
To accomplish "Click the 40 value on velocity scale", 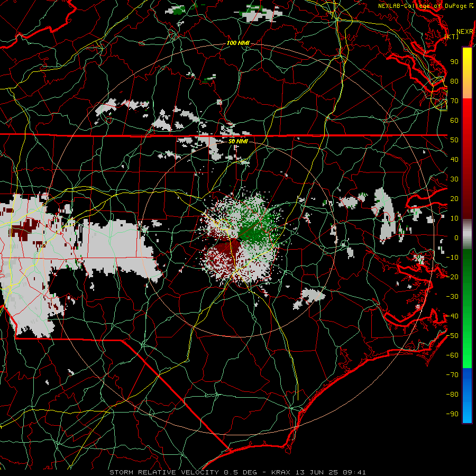I will pyautogui.click(x=454, y=160).
